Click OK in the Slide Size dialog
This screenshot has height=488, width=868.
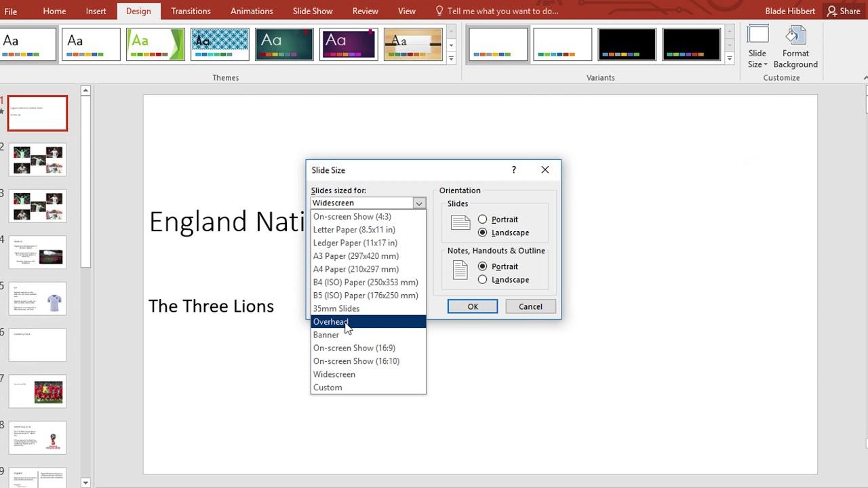[x=472, y=306]
